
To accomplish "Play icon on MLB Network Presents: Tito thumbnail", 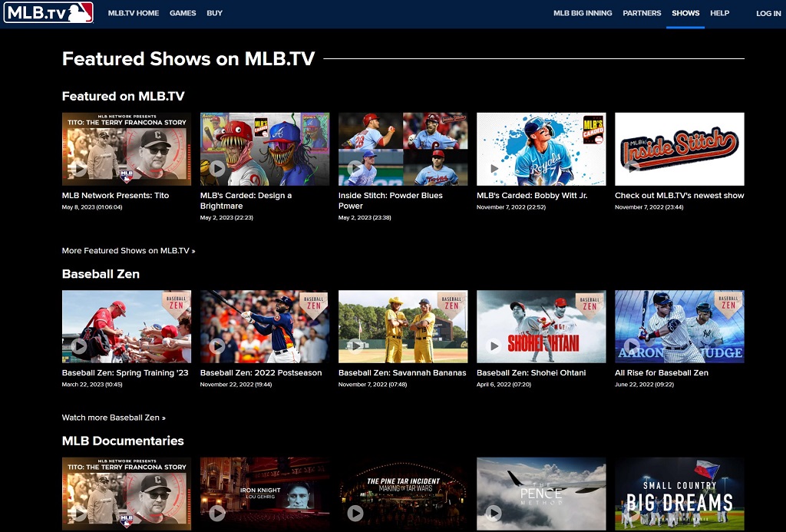I will (79, 168).
